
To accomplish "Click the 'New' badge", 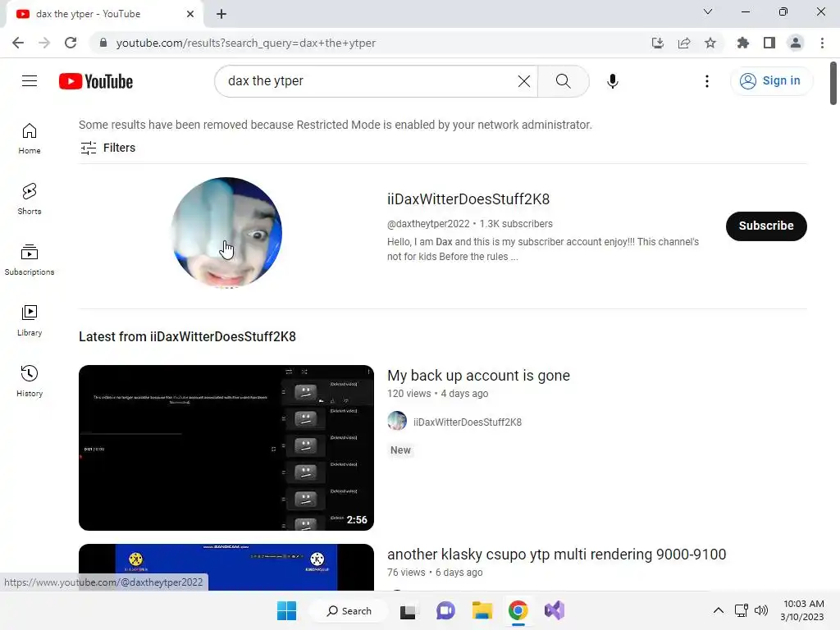I will click(x=400, y=450).
